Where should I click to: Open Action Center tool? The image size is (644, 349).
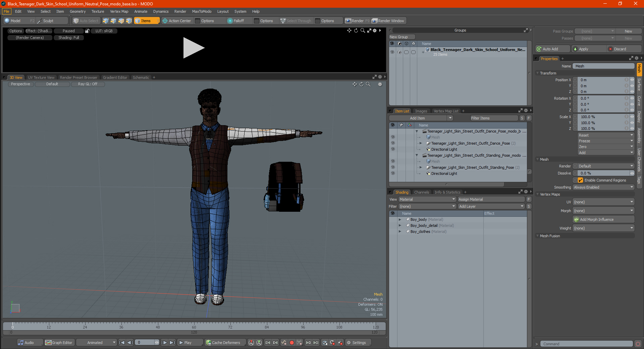[x=177, y=21]
